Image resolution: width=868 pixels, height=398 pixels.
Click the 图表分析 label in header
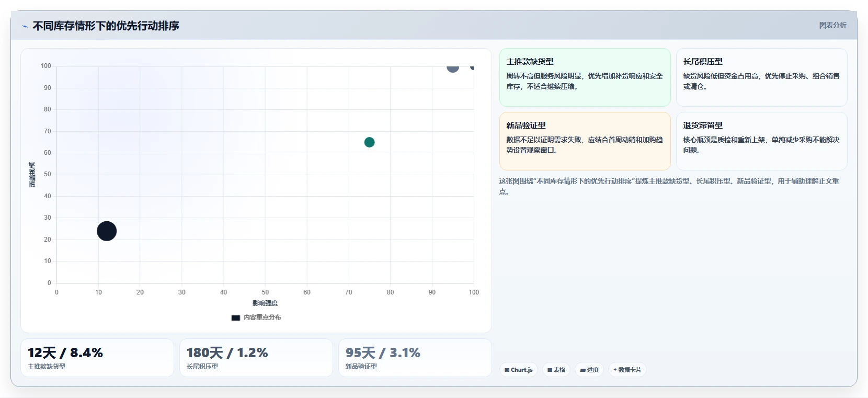[832, 25]
